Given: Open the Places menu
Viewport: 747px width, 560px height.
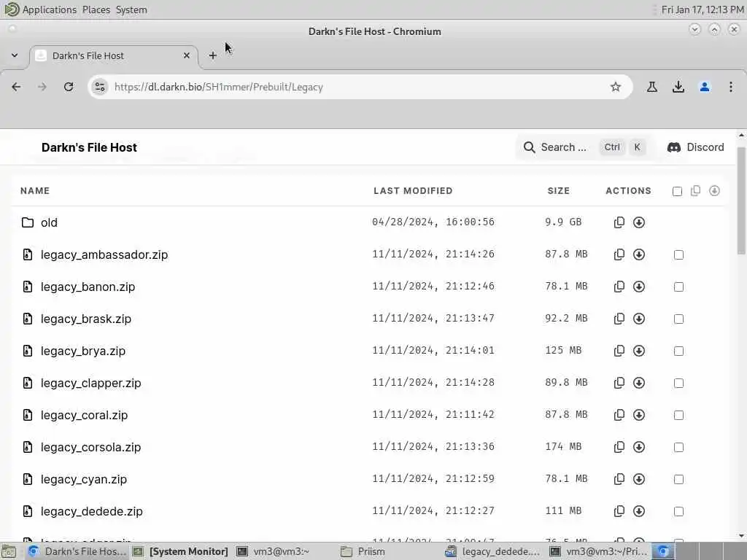Looking at the screenshot, I should point(96,9).
